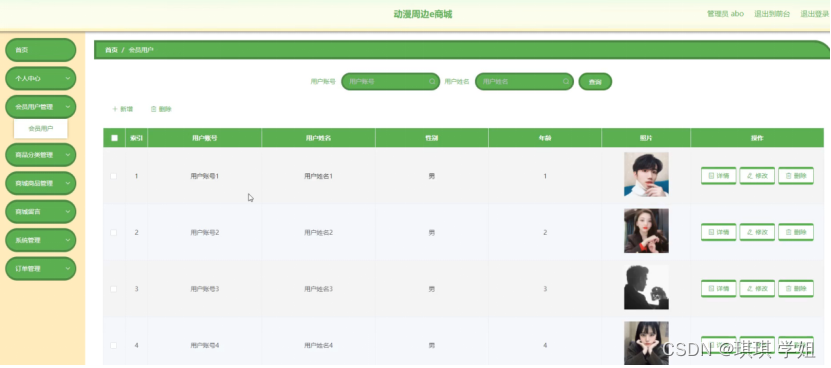Viewport: 831px width, 368px height.
Task: Check the checkbox for row 用户账号3
Action: [113, 289]
